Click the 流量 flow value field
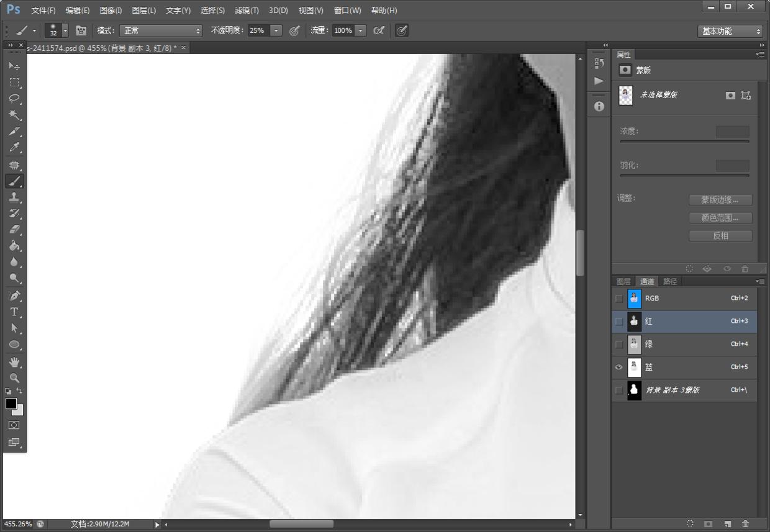Screen dimensions: 770x532 (343, 30)
